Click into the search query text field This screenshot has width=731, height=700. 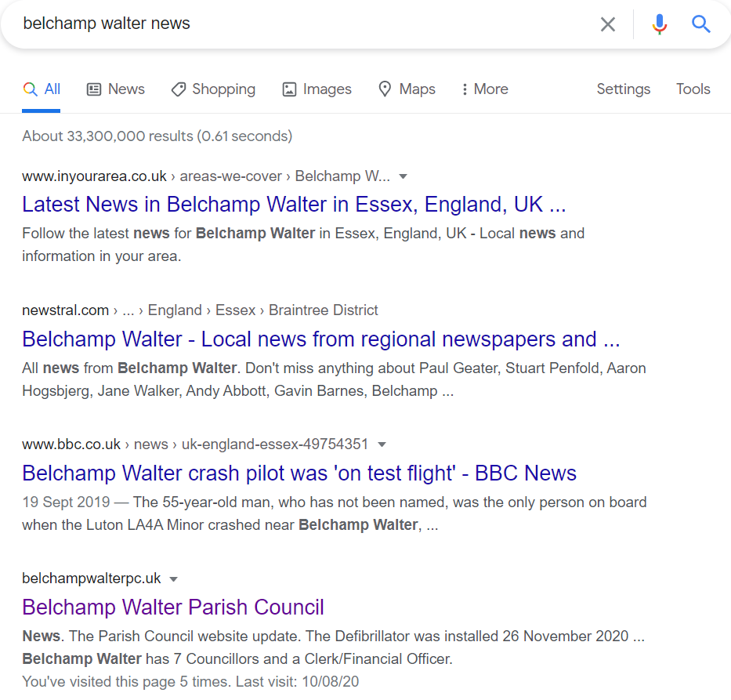(303, 24)
